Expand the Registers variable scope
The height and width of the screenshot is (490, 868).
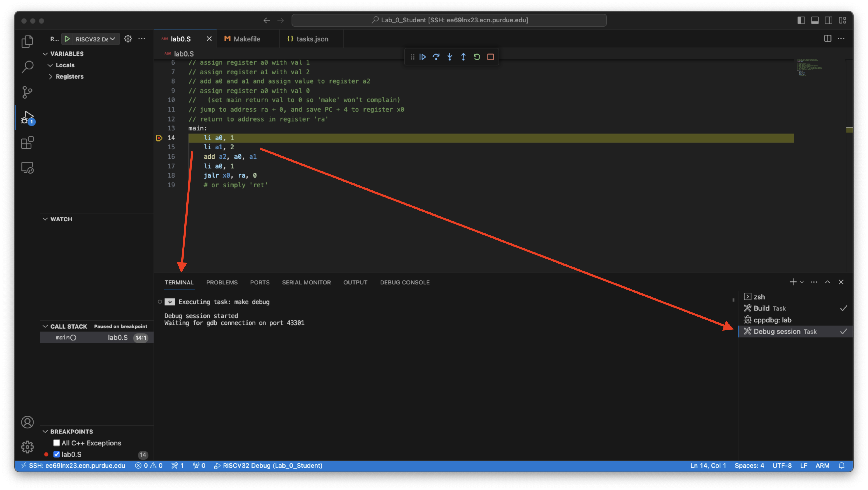tap(50, 76)
